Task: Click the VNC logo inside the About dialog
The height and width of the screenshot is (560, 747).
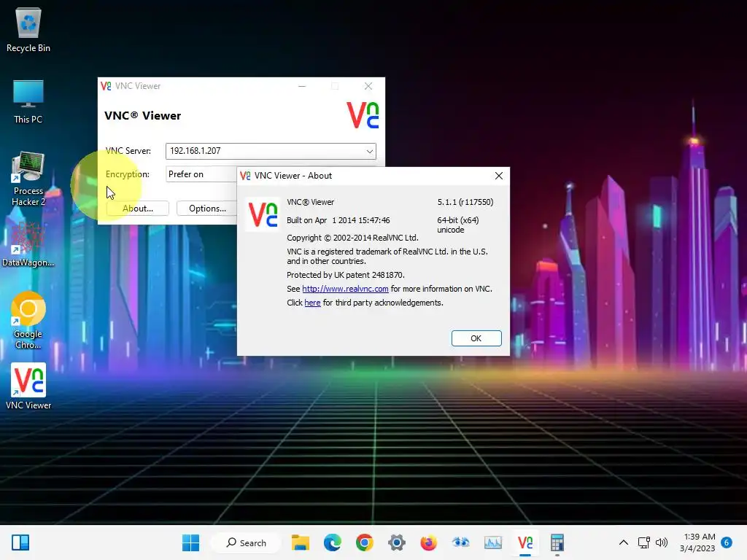Action: tap(263, 214)
